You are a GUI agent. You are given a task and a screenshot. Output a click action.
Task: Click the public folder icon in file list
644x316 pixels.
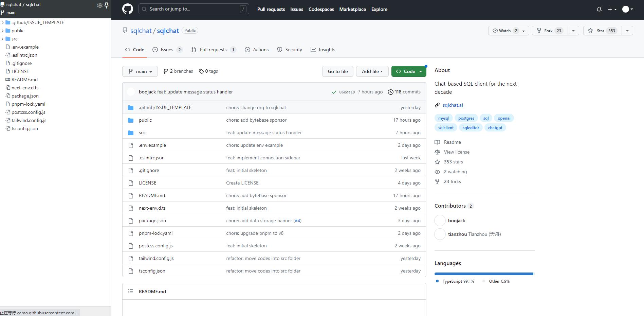[x=131, y=120]
